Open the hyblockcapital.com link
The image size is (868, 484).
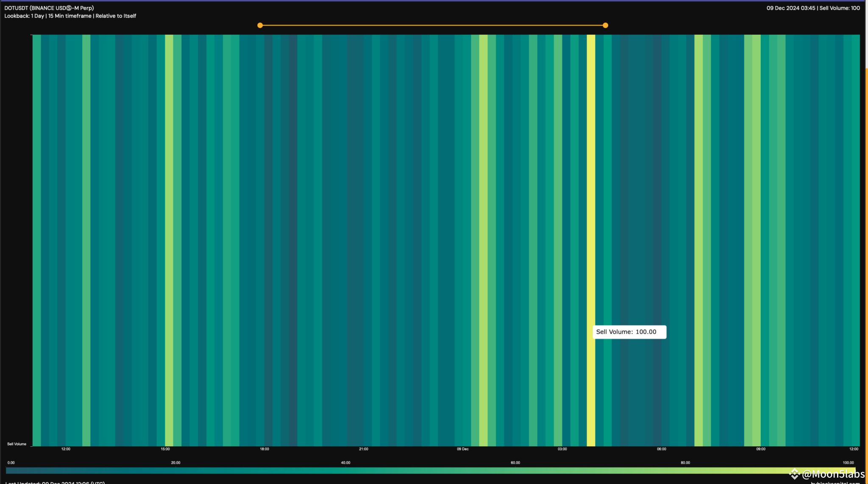[835, 482]
